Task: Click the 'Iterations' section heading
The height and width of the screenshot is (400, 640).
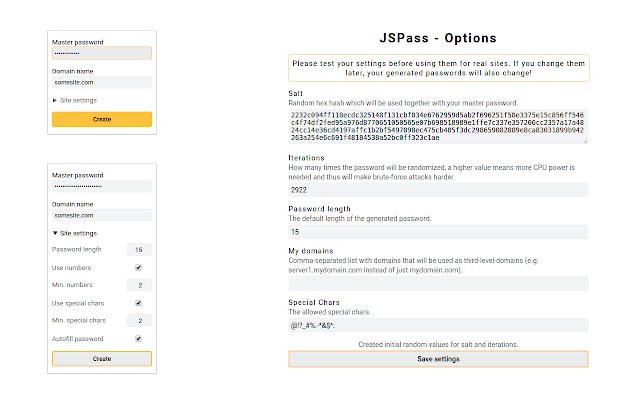Action: pyautogui.click(x=307, y=158)
